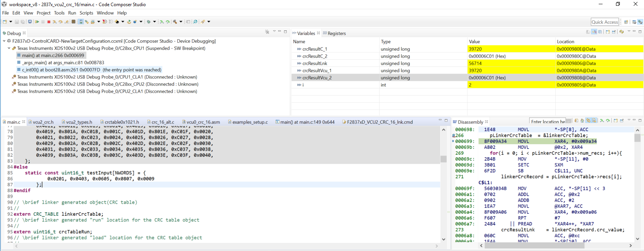Screen dimensions: 644x251
Task: Close the Debug view tab
Action: point(24,33)
